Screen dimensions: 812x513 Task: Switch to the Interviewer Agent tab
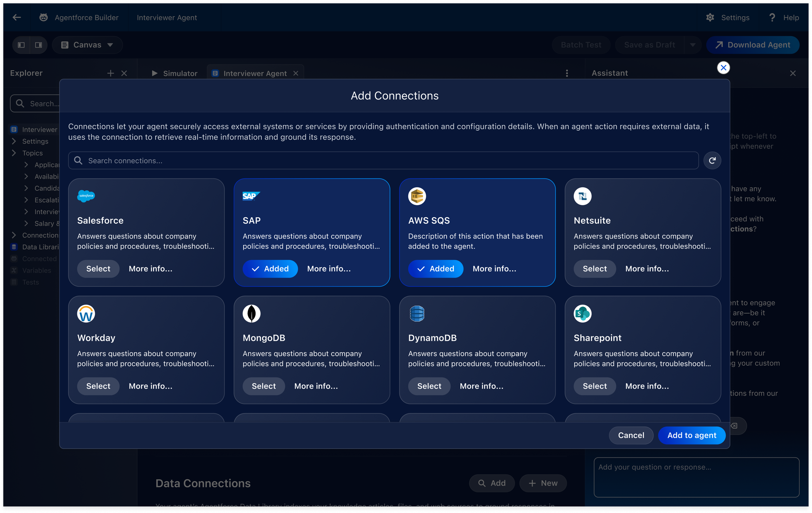pos(255,73)
